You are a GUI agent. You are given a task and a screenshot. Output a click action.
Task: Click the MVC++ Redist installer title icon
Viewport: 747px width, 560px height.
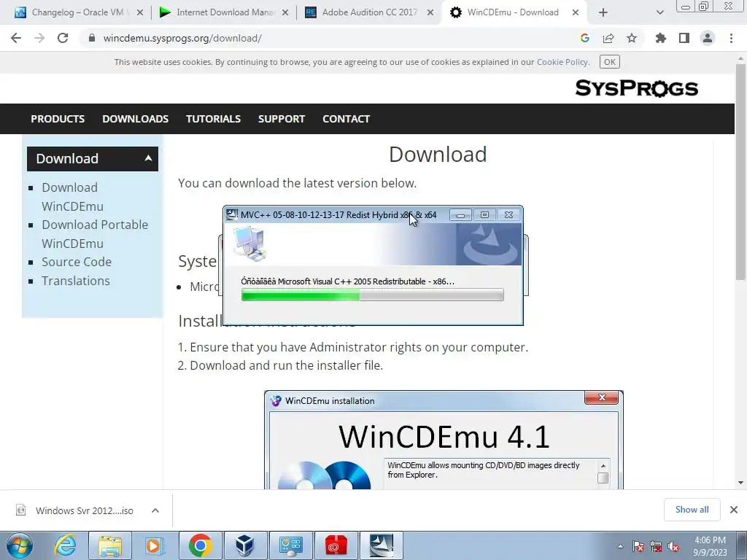[232, 215]
